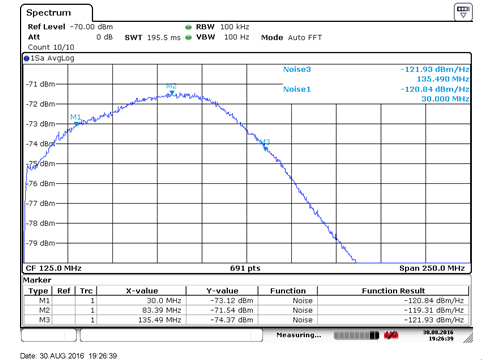This screenshot has width=487, height=360.
Task: Click the measurement progress bar
Action: click(x=357, y=335)
